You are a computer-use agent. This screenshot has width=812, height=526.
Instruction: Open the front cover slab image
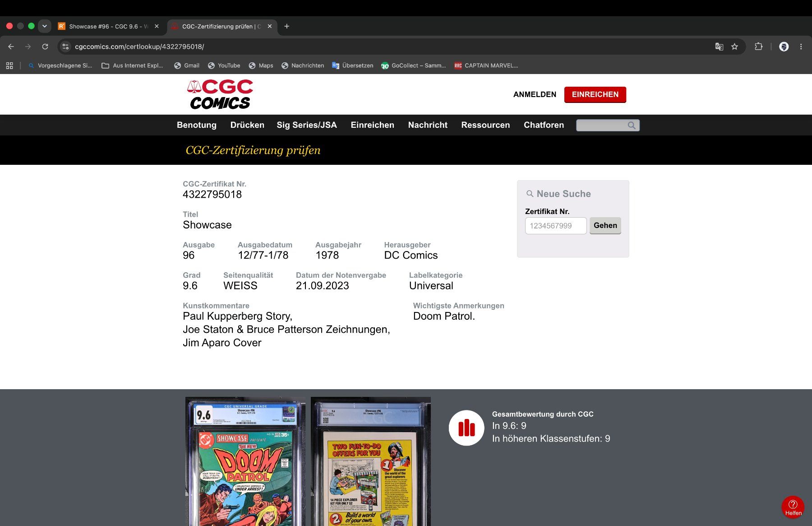pyautogui.click(x=245, y=461)
